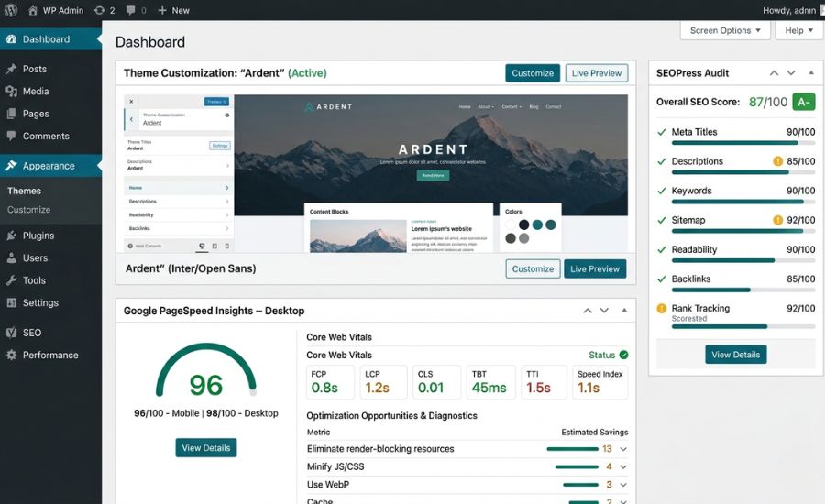
Task: Open WP Admin home icon link
Action: [x=33, y=10]
